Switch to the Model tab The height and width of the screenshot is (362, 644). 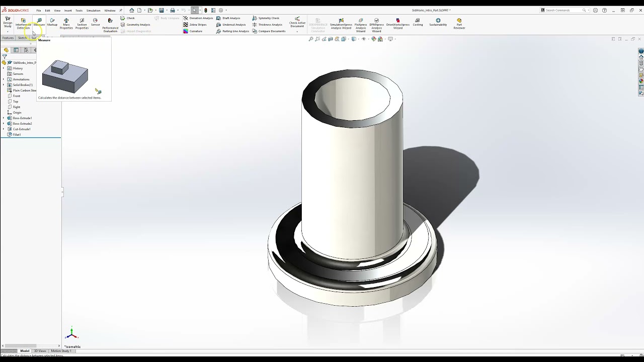(25, 351)
